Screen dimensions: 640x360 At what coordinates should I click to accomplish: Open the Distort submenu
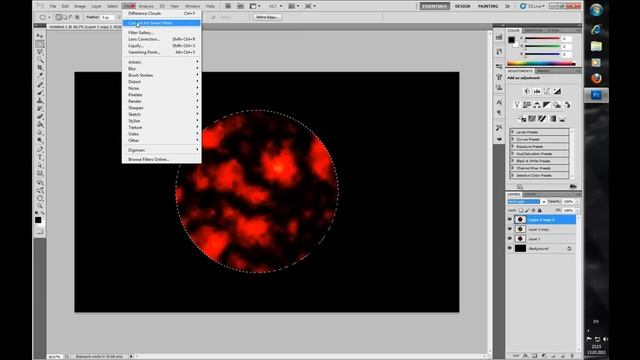pyautogui.click(x=162, y=82)
